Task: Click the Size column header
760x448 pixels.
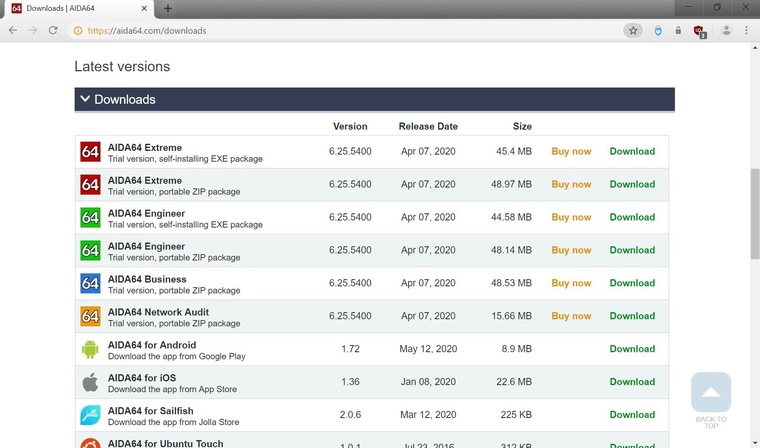Action: pyautogui.click(x=522, y=126)
